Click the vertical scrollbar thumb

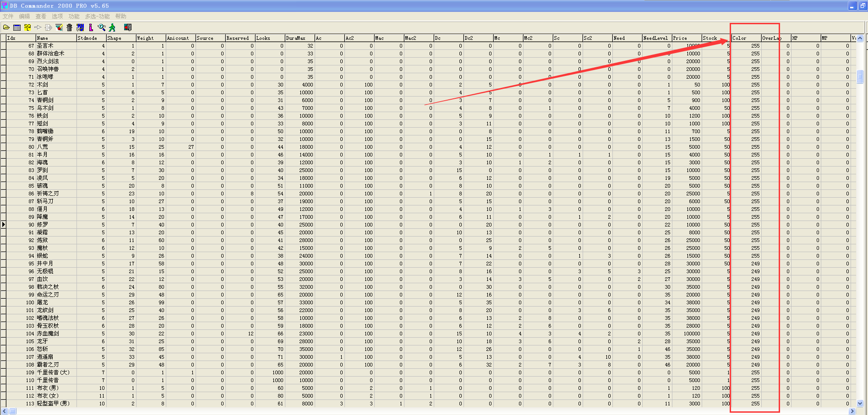click(x=860, y=76)
